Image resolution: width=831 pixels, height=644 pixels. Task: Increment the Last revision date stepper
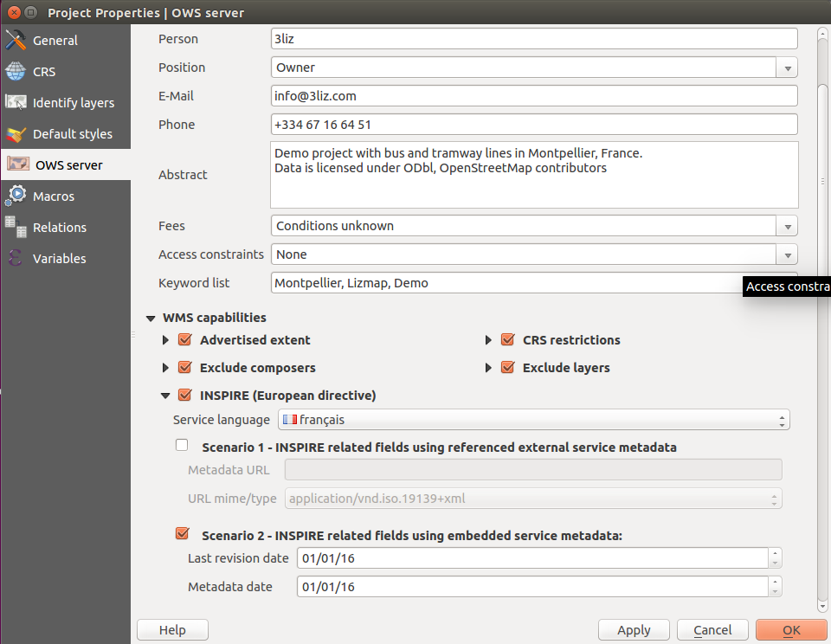[x=775, y=553]
